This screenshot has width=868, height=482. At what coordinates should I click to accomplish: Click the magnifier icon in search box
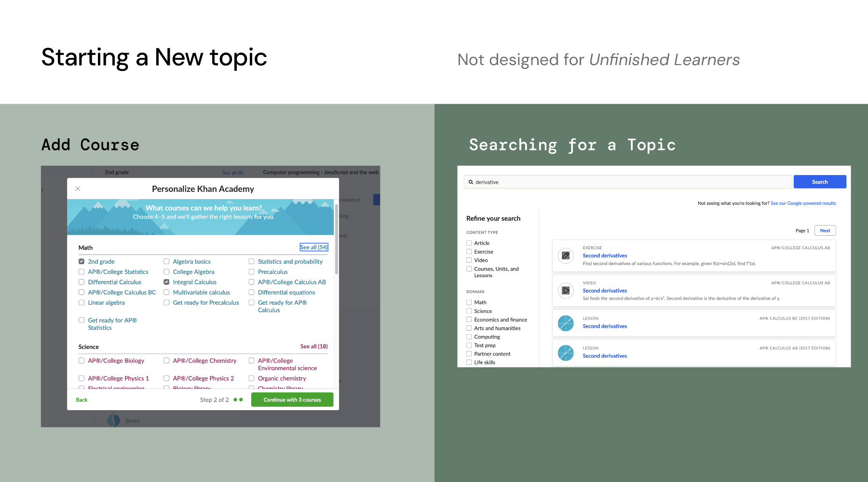coord(471,182)
